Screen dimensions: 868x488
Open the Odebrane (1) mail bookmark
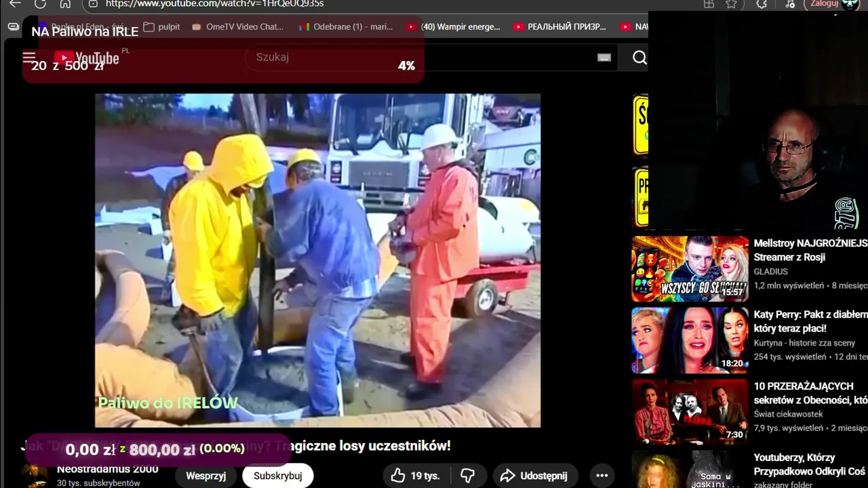[x=346, y=27]
